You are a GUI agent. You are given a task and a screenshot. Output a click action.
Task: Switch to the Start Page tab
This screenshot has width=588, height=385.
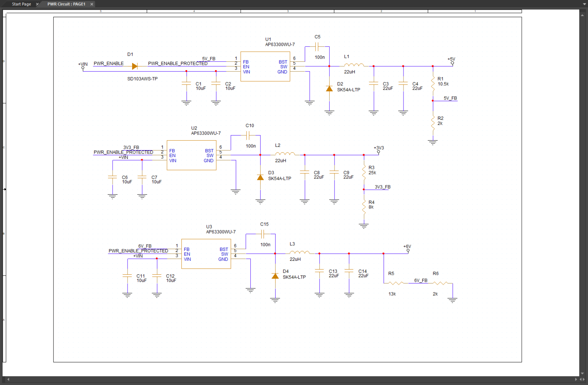tap(21, 4)
